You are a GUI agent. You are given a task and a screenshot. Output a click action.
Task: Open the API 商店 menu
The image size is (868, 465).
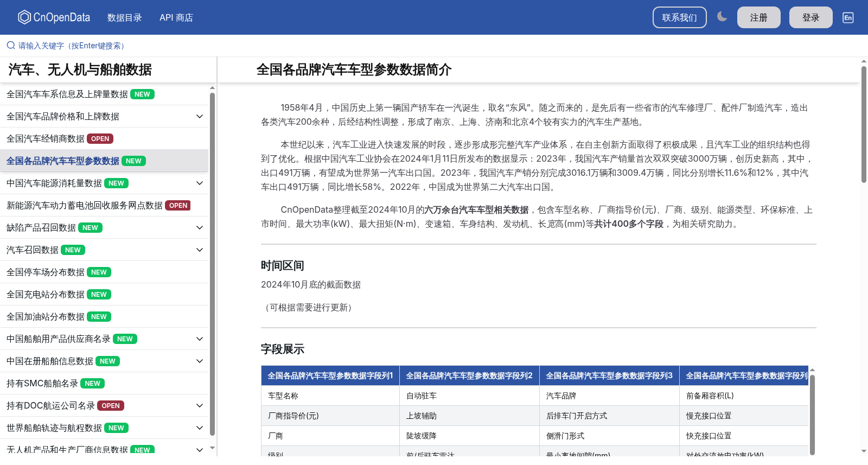pos(176,17)
